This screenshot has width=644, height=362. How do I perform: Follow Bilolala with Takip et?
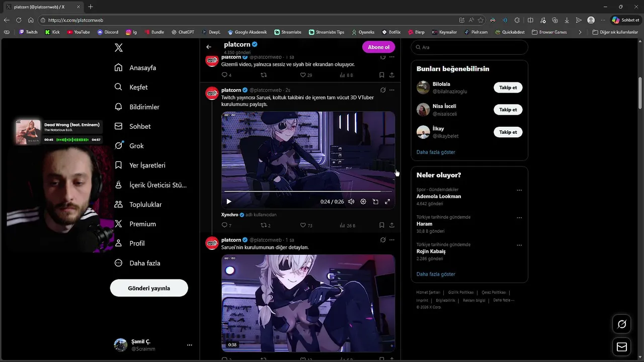pyautogui.click(x=508, y=87)
